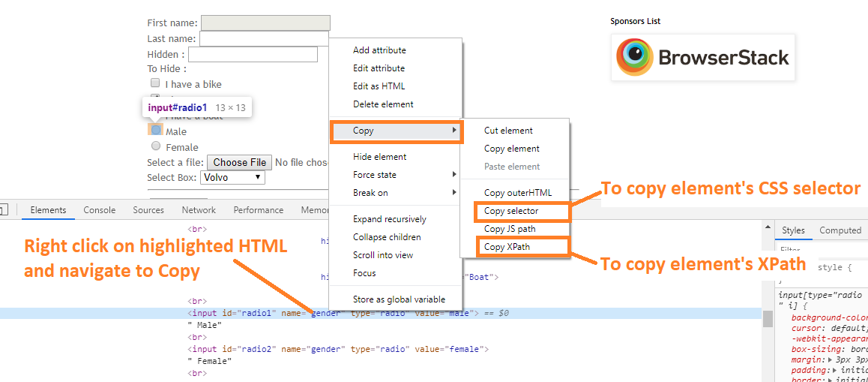This screenshot has height=382, width=868.
Task: Select Hide element menu option
Action: (395, 157)
